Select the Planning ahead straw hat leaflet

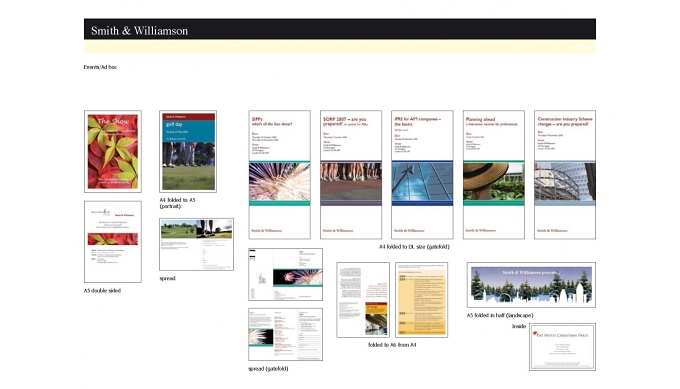[x=494, y=175]
